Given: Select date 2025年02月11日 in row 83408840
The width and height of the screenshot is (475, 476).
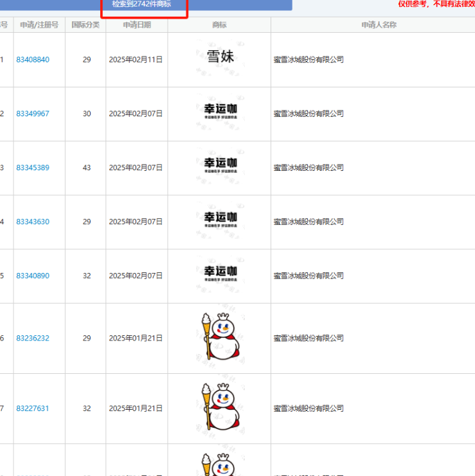Looking at the screenshot, I should pyautogui.click(x=136, y=60).
